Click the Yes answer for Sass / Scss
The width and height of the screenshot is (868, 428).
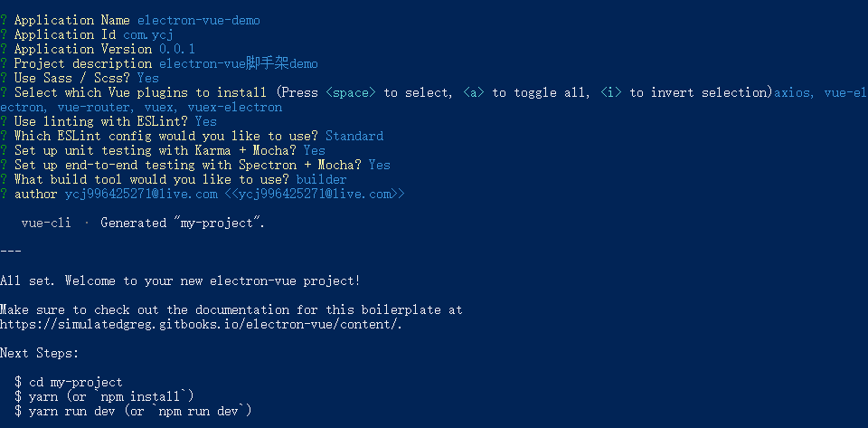[x=147, y=78]
